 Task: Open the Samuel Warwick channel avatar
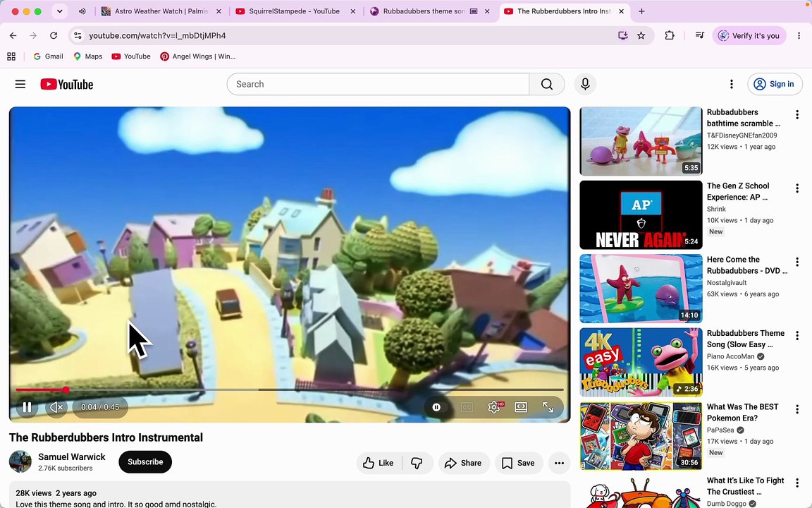20,461
